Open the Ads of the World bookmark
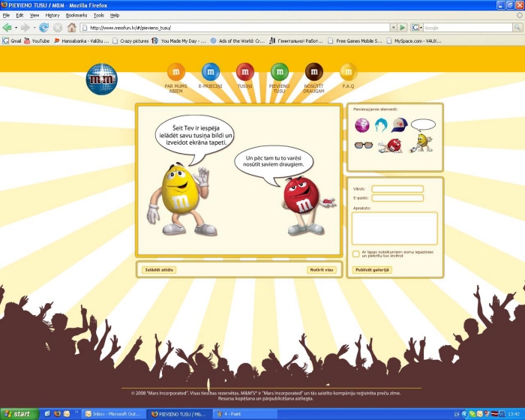 238,40
